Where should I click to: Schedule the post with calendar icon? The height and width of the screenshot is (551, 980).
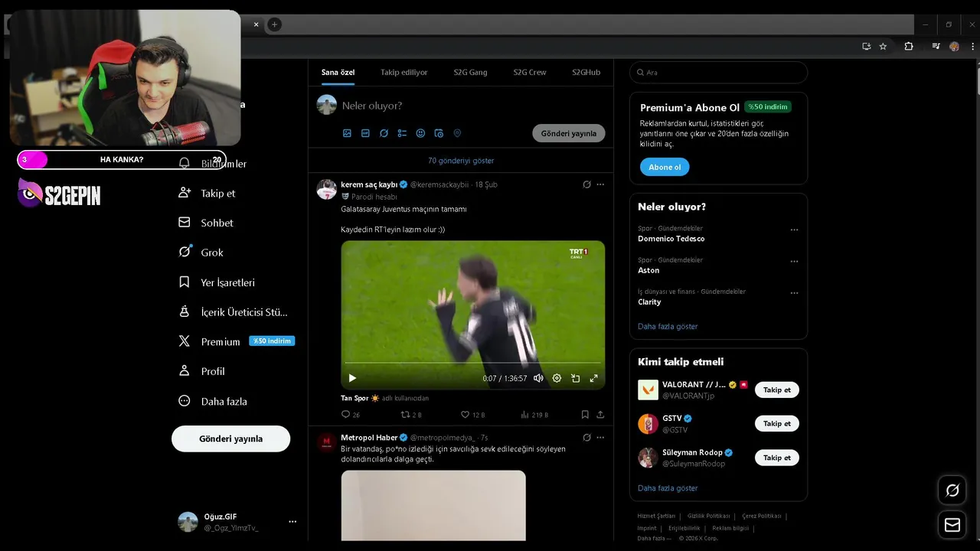tap(439, 133)
